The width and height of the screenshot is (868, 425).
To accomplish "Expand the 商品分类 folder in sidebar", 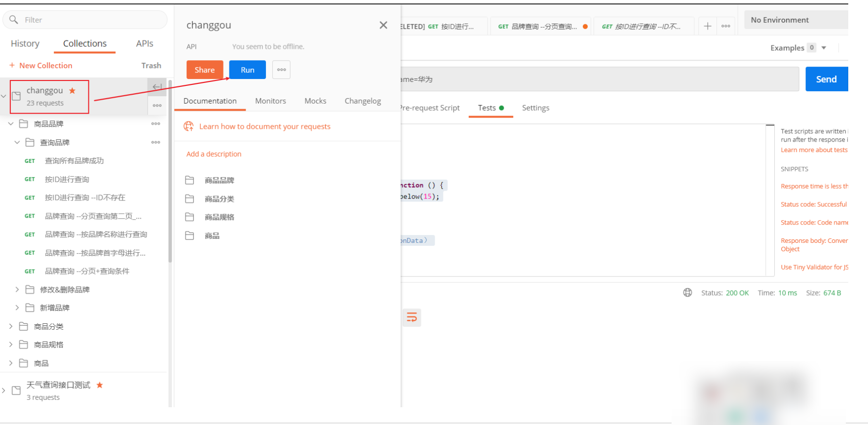I will pyautogui.click(x=11, y=326).
